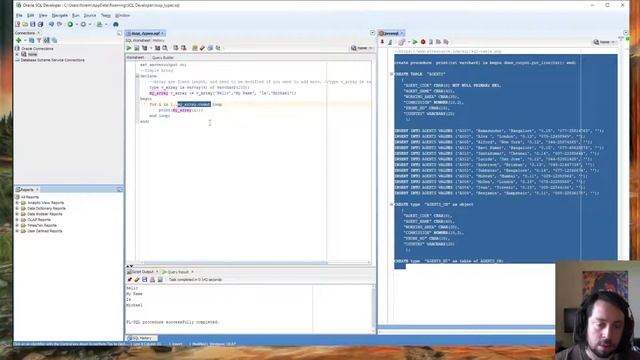Click the Rollback icon in worksheet toolbar
The height and width of the screenshot is (360, 640).
coord(184,48)
